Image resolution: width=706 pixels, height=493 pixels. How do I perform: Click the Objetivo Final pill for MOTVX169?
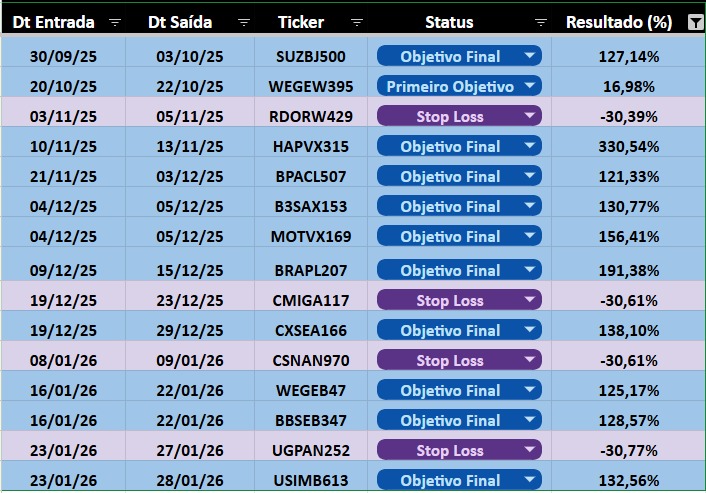(x=450, y=237)
